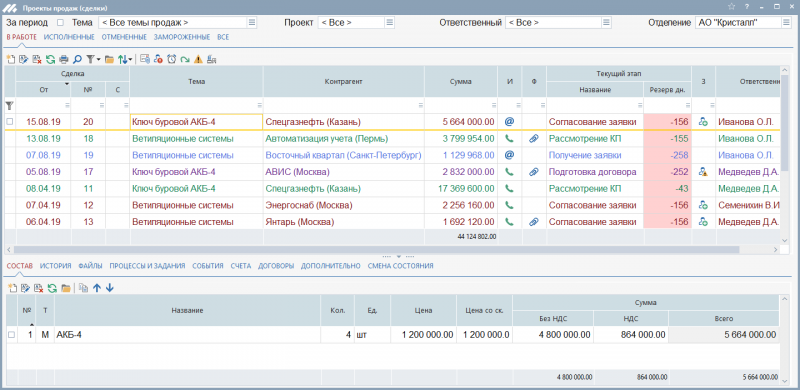Click the green refresh icon in the deals toolbar
Screen dimensions: 800x390
pos(51,59)
